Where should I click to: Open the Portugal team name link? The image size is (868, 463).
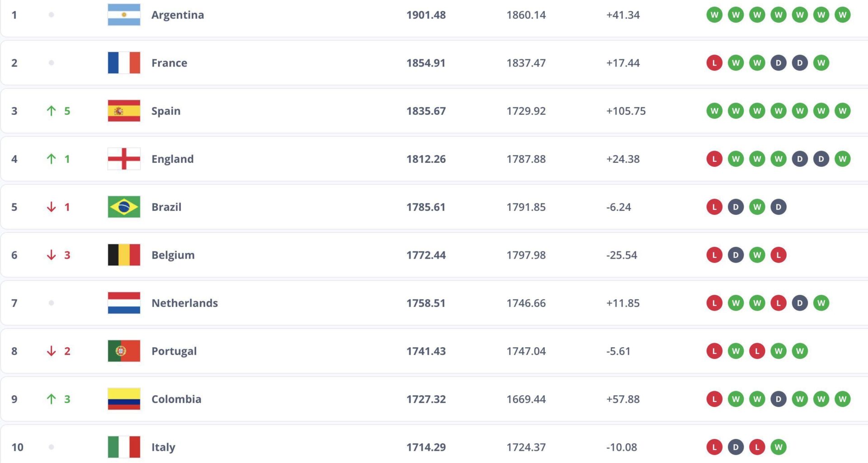click(174, 351)
